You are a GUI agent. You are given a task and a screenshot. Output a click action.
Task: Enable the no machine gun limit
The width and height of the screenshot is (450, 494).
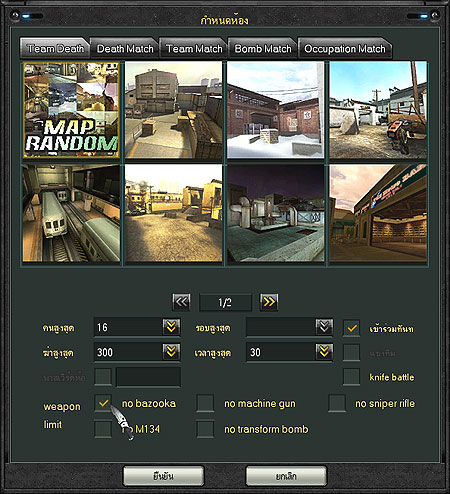(205, 403)
